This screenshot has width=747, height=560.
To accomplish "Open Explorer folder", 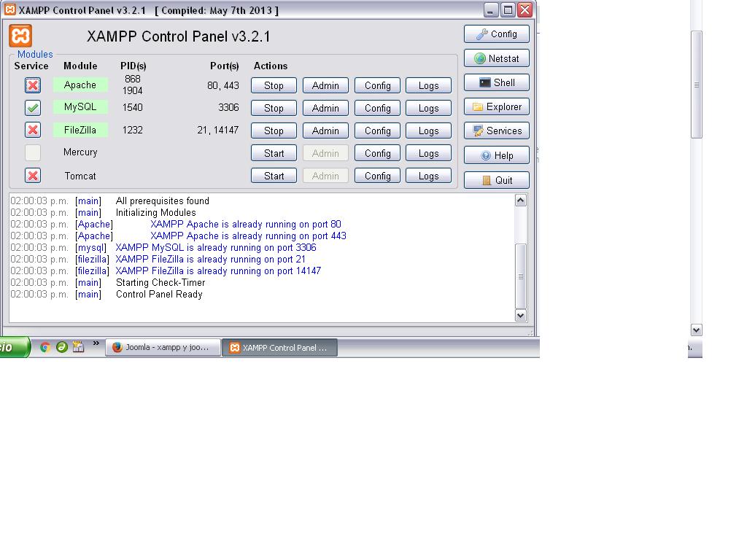I will point(496,106).
